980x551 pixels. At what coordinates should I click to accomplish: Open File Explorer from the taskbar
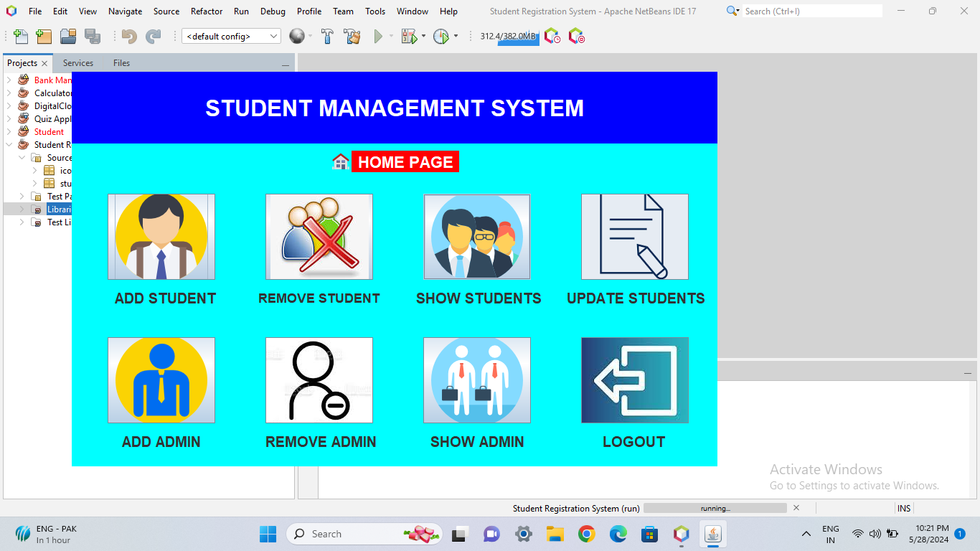(555, 534)
